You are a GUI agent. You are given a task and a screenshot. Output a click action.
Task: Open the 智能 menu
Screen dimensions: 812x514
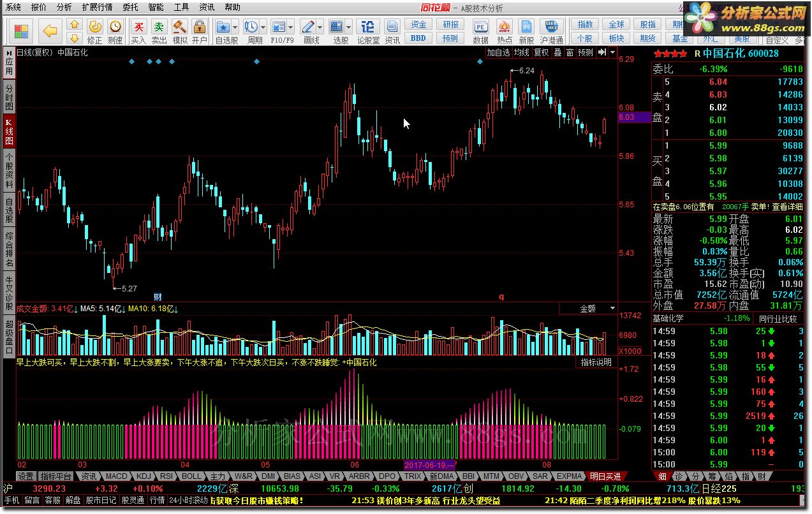pos(156,8)
